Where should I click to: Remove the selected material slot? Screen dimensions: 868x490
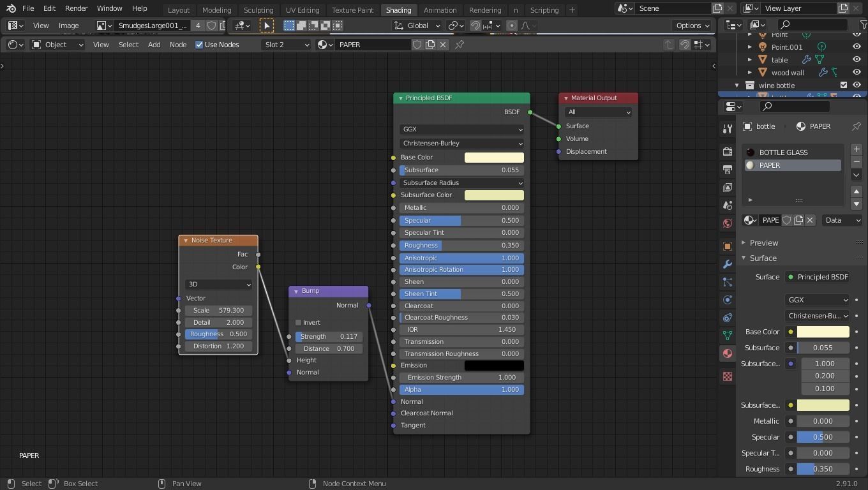(857, 161)
